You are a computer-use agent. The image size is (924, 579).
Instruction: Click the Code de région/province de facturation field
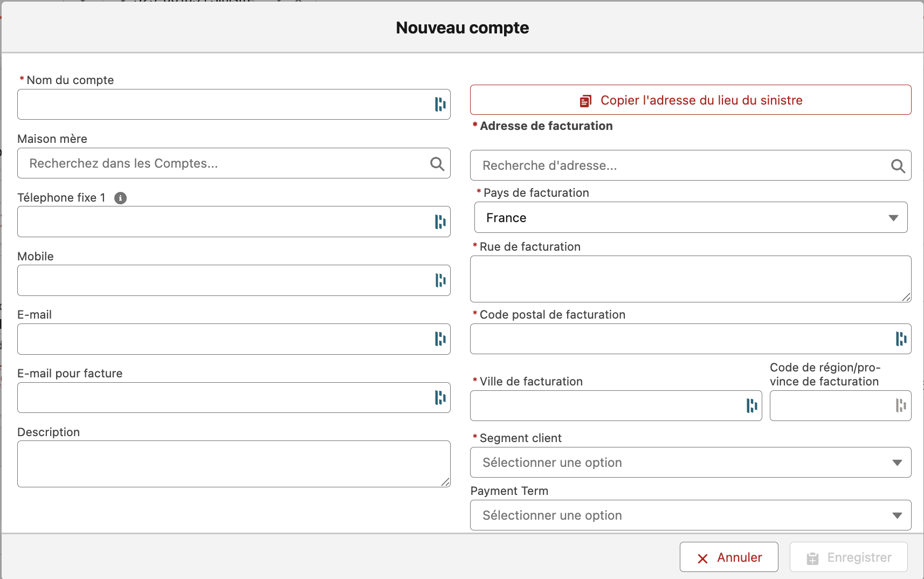(840, 405)
